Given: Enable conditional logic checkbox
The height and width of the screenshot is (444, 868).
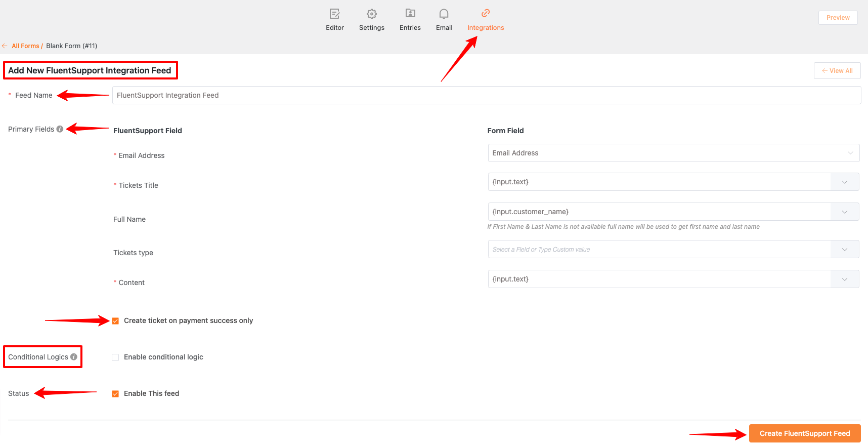Looking at the screenshot, I should pos(115,357).
